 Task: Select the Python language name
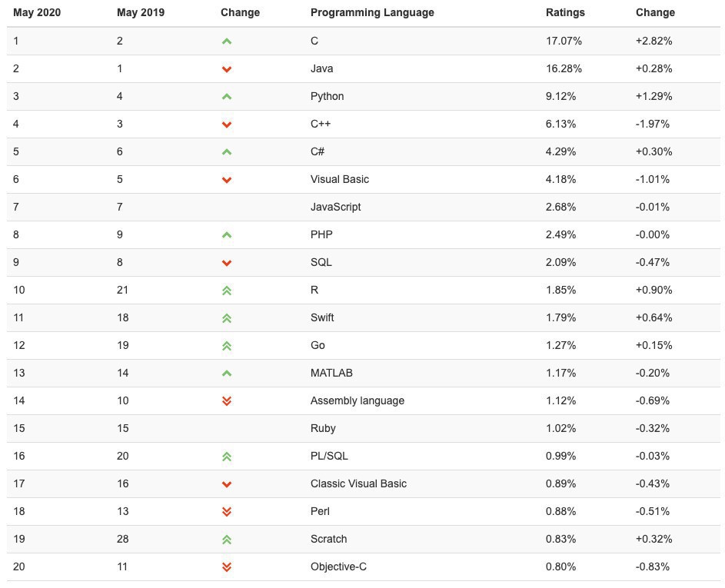[327, 96]
